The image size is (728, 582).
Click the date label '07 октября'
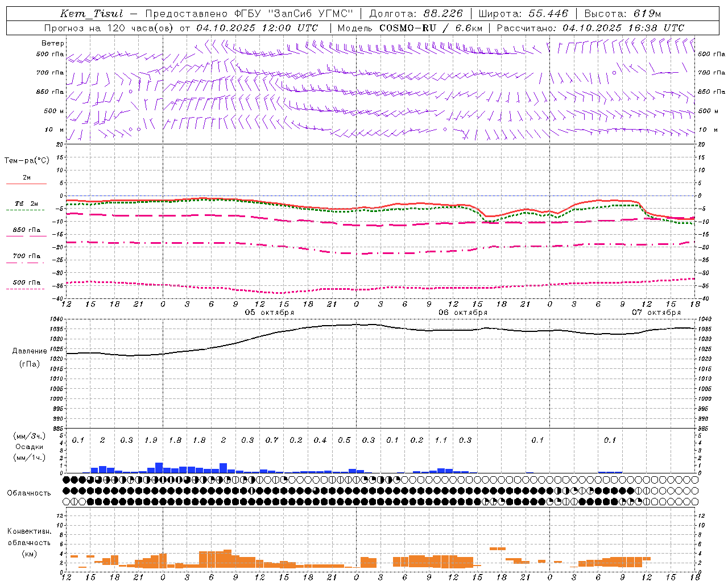tap(656, 313)
